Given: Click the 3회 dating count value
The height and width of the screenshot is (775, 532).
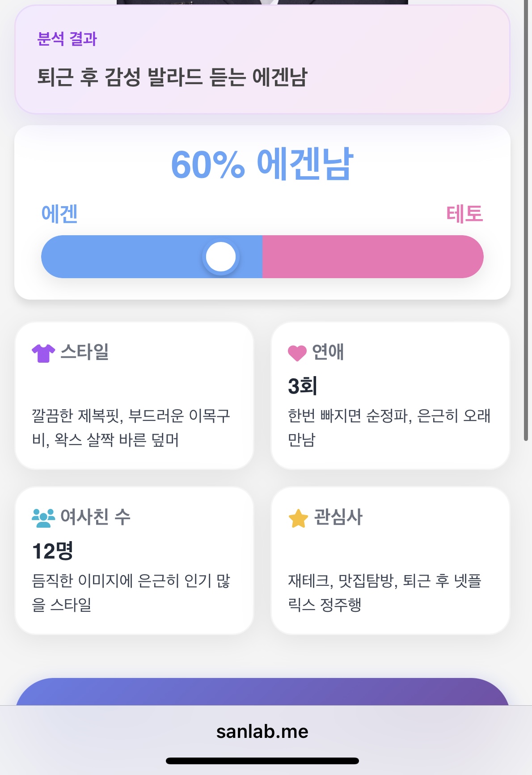Looking at the screenshot, I should (x=303, y=385).
